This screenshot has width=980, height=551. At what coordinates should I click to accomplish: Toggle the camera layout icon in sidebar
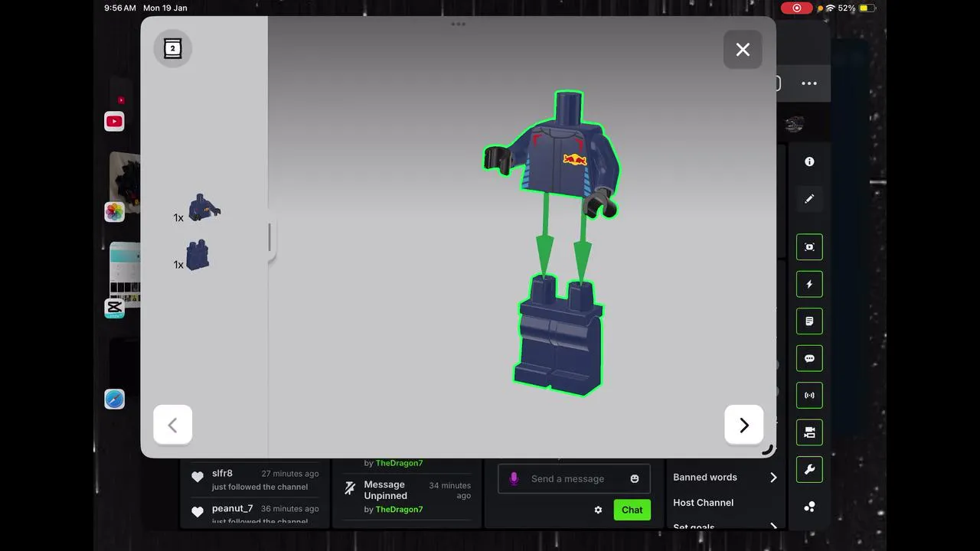pyautogui.click(x=809, y=432)
